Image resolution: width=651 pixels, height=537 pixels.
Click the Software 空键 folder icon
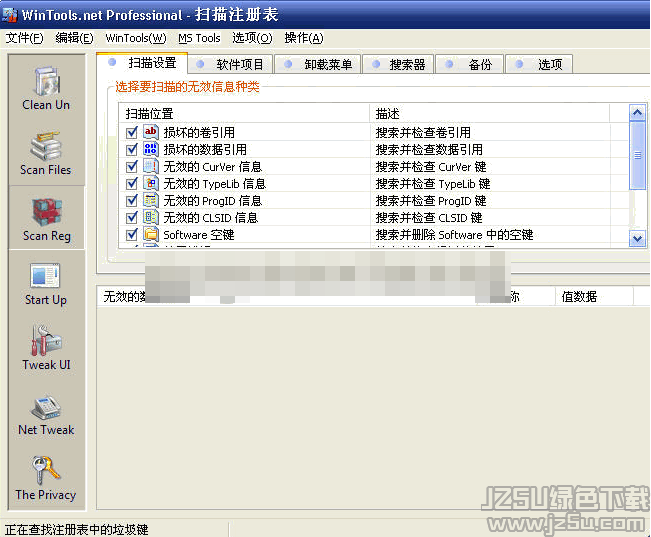coord(150,234)
